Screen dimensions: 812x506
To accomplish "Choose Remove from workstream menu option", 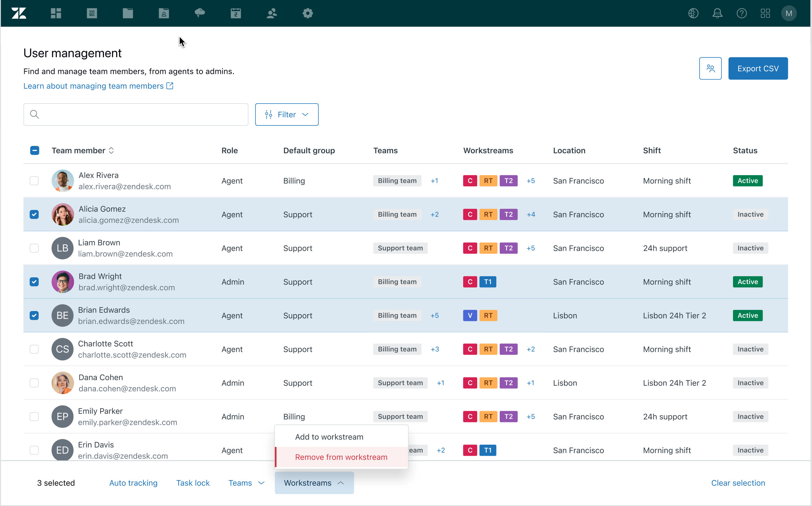I will click(x=341, y=457).
